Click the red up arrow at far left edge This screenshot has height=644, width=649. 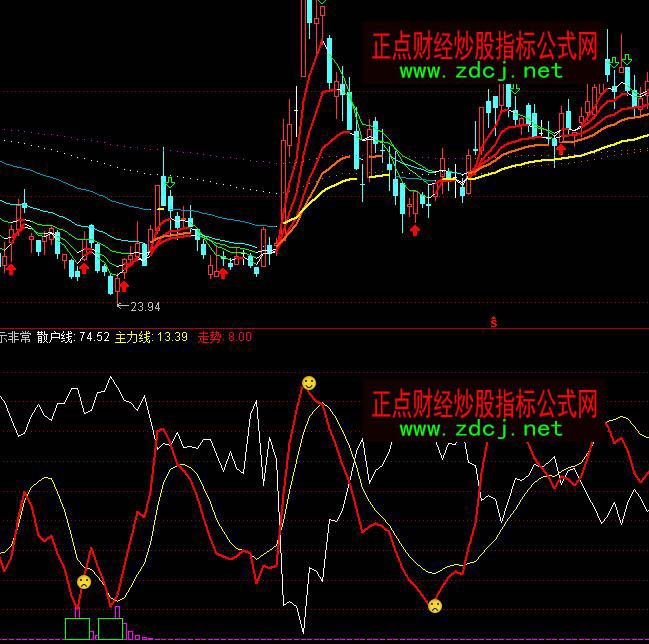(x=11, y=268)
